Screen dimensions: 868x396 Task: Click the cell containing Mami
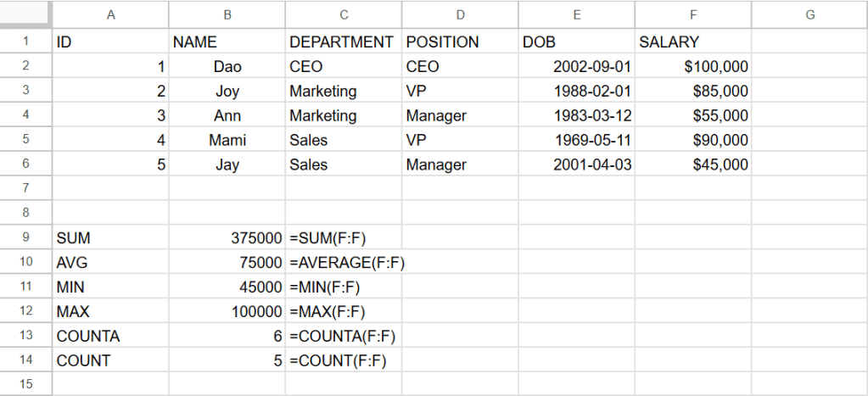[227, 140]
